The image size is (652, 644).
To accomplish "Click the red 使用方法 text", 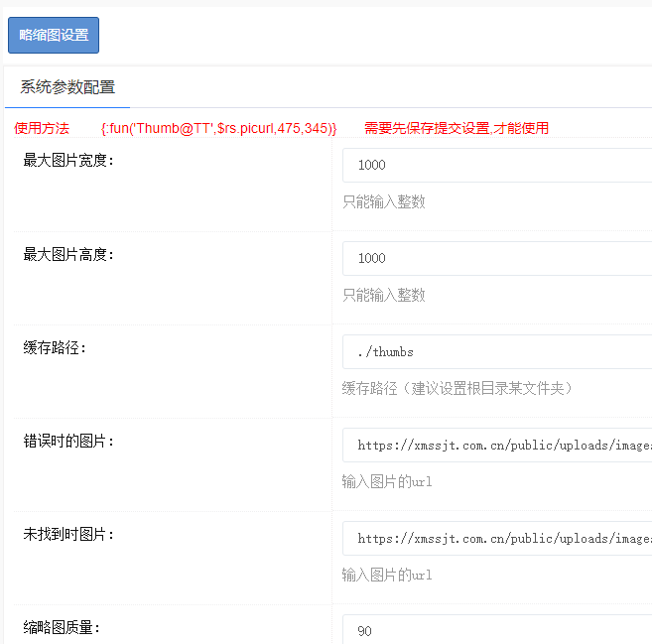I will tap(42, 128).
